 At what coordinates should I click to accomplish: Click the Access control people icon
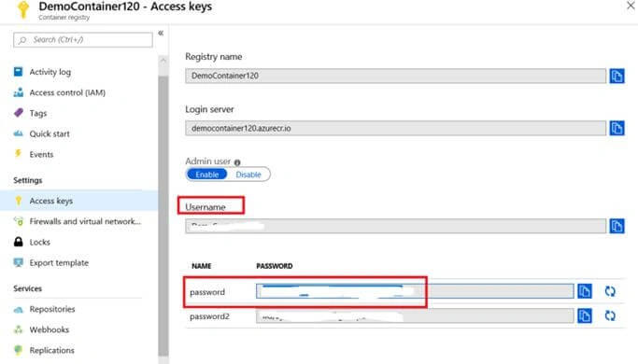19,92
